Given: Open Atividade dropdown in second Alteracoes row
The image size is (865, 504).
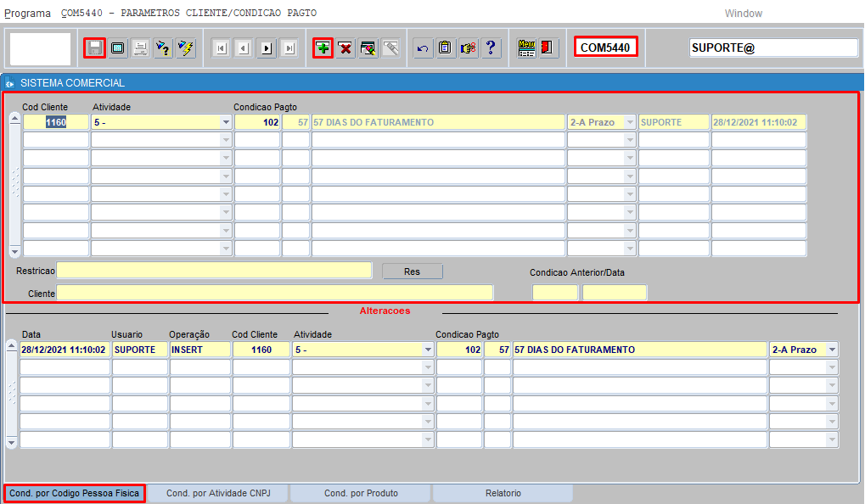Looking at the screenshot, I should pyautogui.click(x=428, y=367).
